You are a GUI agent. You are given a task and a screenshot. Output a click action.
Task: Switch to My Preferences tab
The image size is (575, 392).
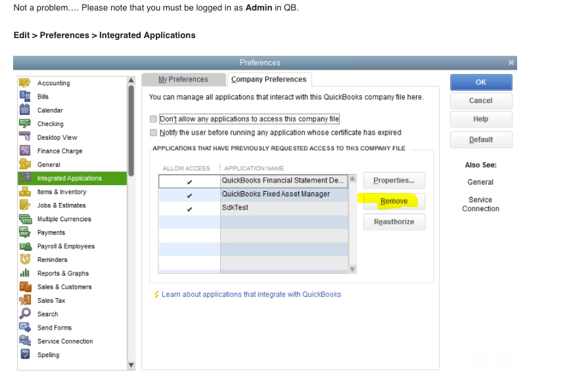point(183,79)
